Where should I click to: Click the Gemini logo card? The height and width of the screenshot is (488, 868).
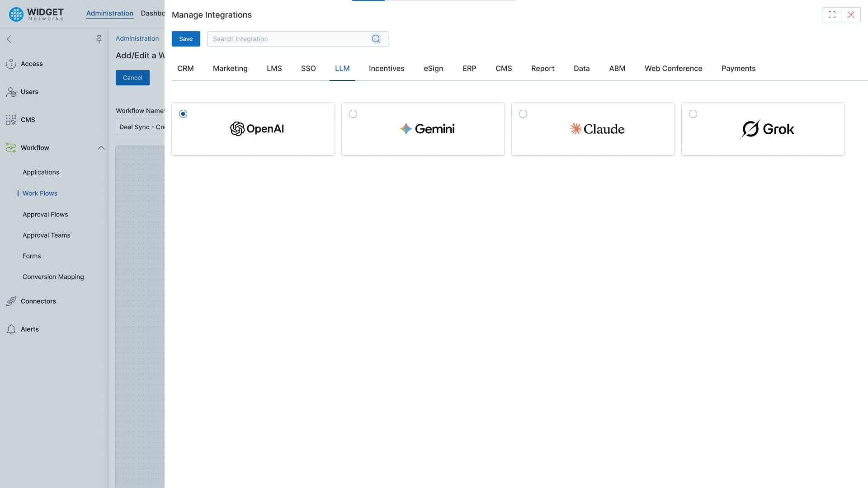pos(423,129)
